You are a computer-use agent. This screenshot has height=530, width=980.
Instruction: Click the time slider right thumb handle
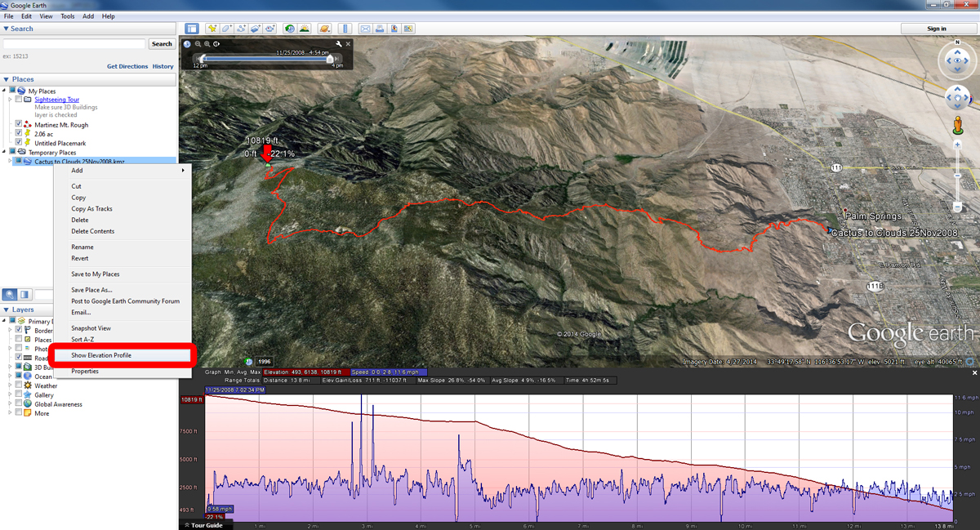point(330,59)
